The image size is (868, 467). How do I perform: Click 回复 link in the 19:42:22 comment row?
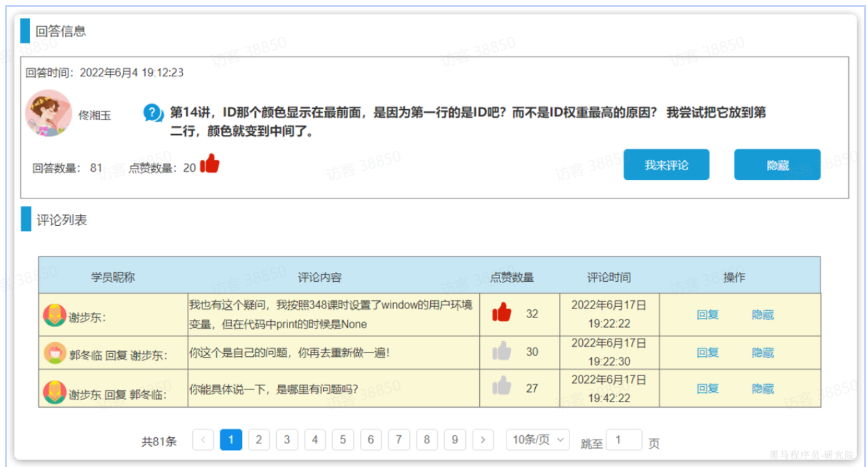click(708, 388)
